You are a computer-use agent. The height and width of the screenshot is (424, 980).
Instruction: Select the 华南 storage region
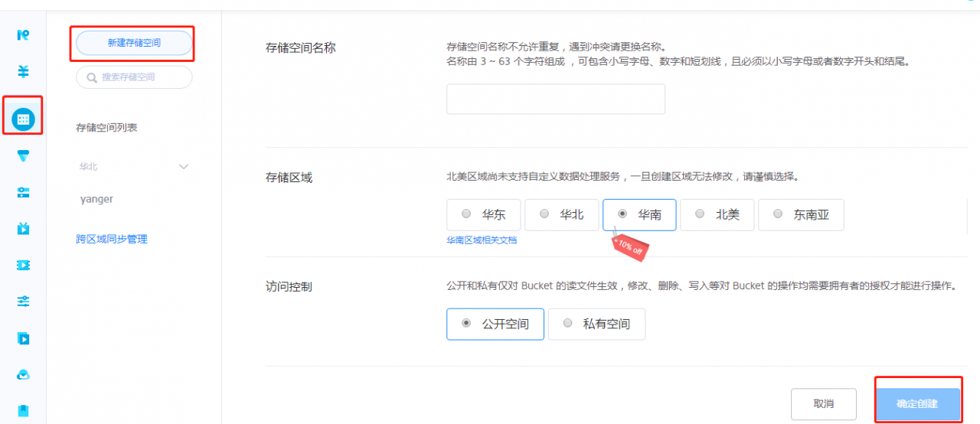tap(639, 215)
